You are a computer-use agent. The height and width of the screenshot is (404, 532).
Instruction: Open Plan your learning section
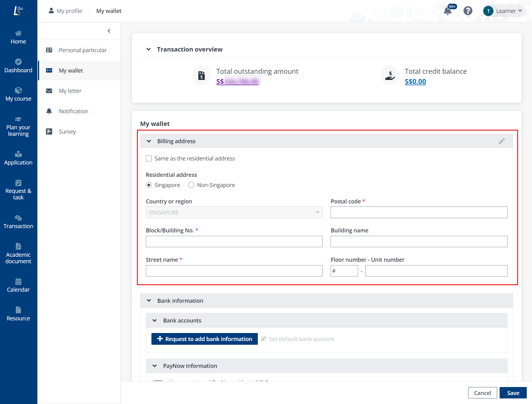[18, 127]
